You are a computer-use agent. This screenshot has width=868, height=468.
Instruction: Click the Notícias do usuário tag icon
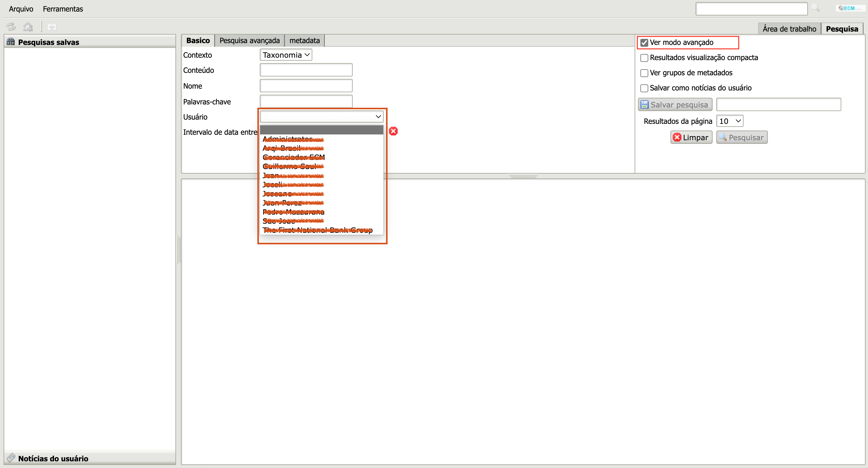(11, 458)
